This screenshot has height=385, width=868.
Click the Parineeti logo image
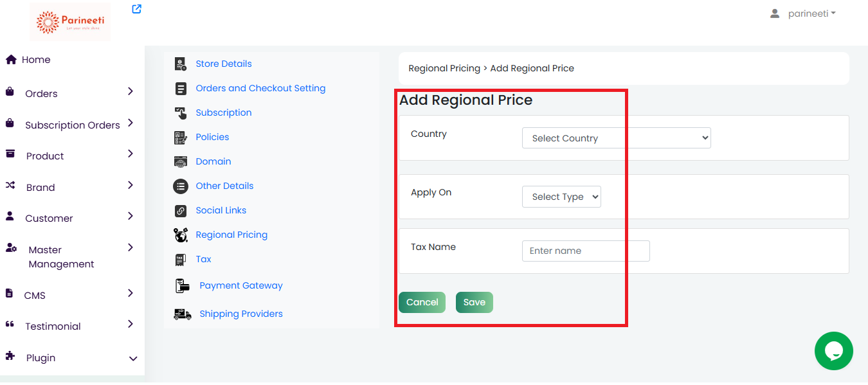coord(70,22)
